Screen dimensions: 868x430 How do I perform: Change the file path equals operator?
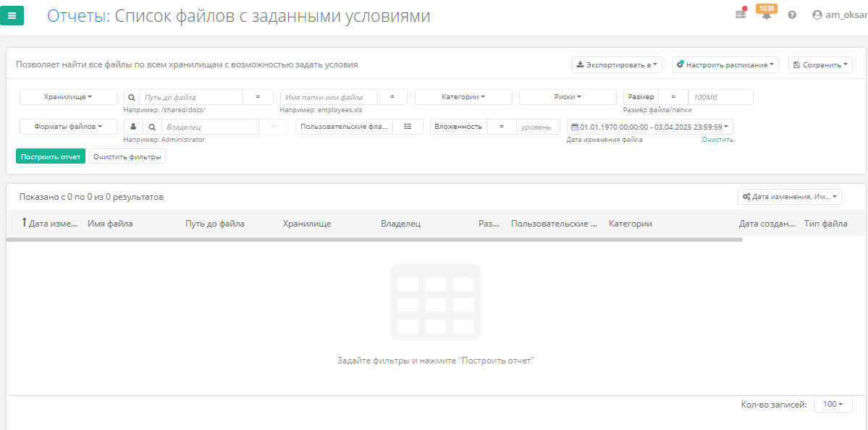pos(258,97)
